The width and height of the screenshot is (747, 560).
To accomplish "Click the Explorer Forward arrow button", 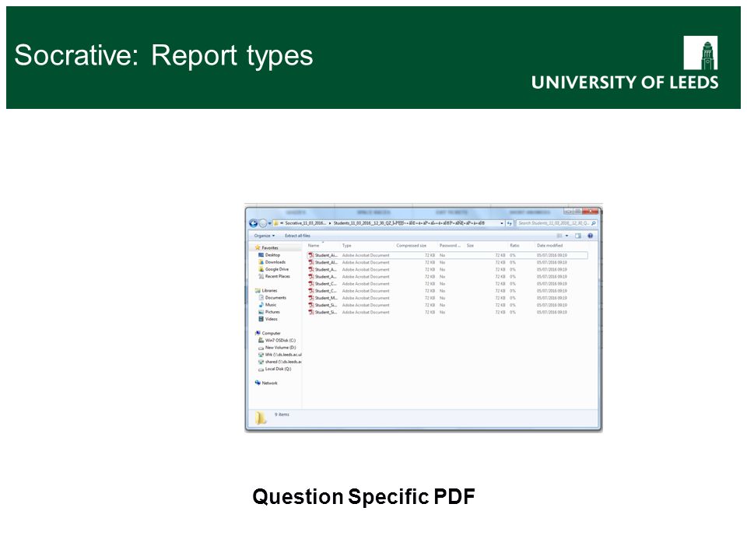I will [262, 223].
